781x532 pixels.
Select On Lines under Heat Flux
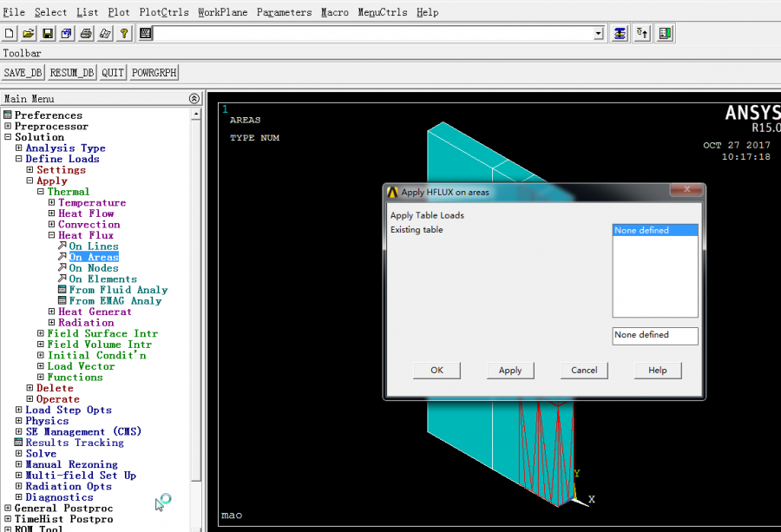coord(94,246)
